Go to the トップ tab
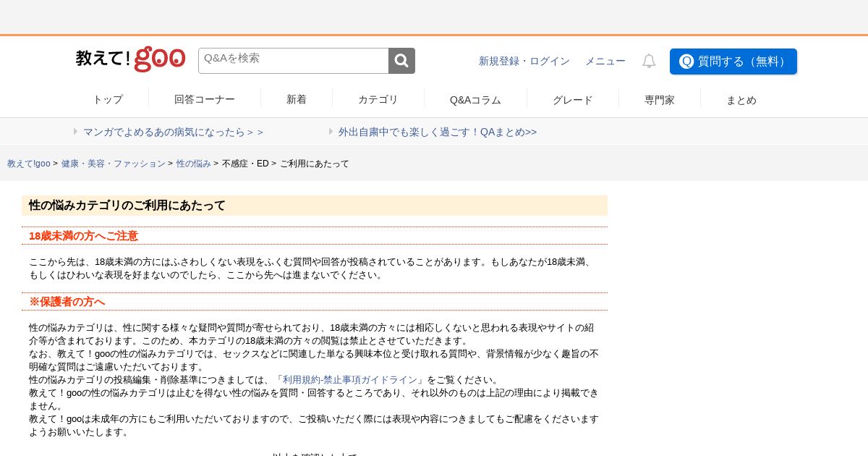Viewport: 868px width, 456px height. 108,100
